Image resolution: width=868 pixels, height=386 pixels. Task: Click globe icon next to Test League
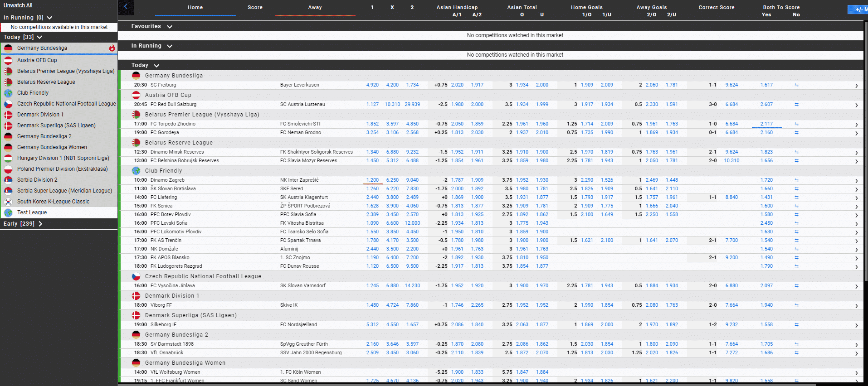[8, 212]
